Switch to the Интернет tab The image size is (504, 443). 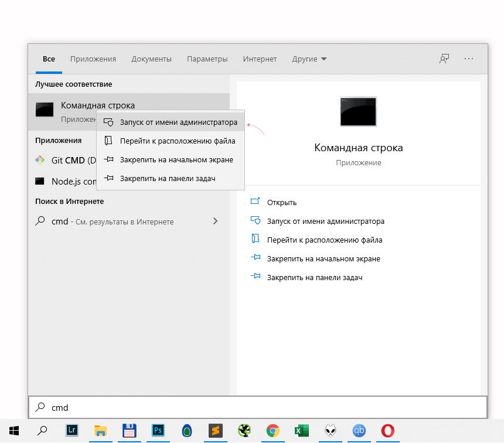(260, 59)
